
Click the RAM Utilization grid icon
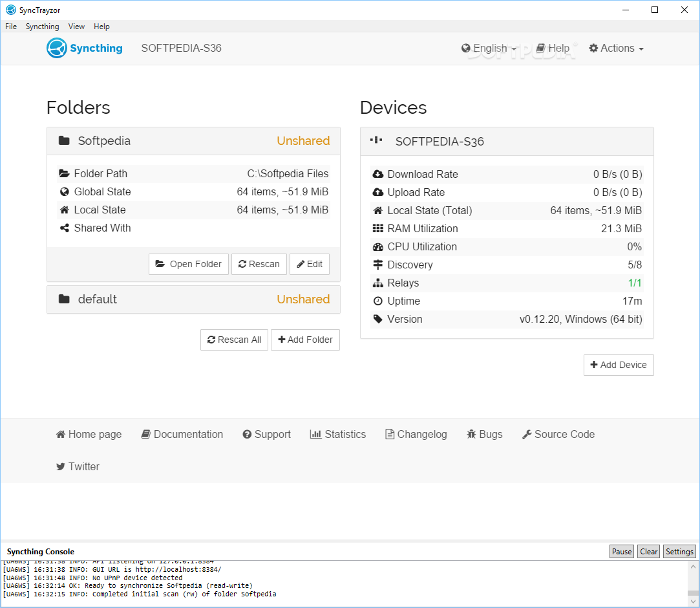pos(377,228)
